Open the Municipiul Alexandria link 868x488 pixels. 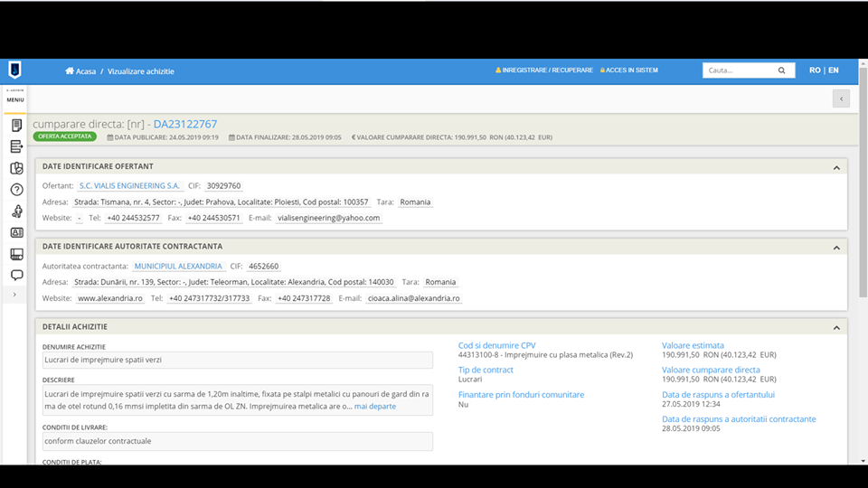point(178,267)
